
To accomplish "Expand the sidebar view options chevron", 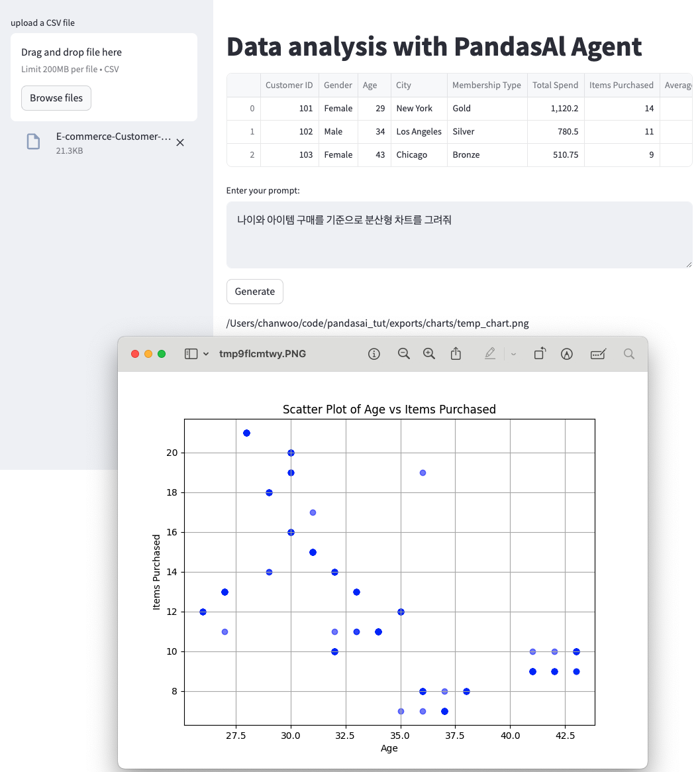I will (x=206, y=354).
